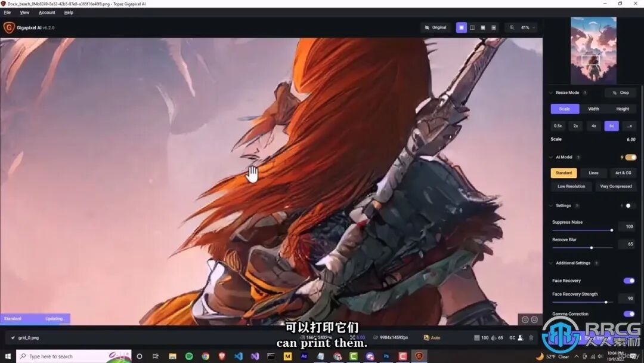Click the Windows search box

(74, 356)
